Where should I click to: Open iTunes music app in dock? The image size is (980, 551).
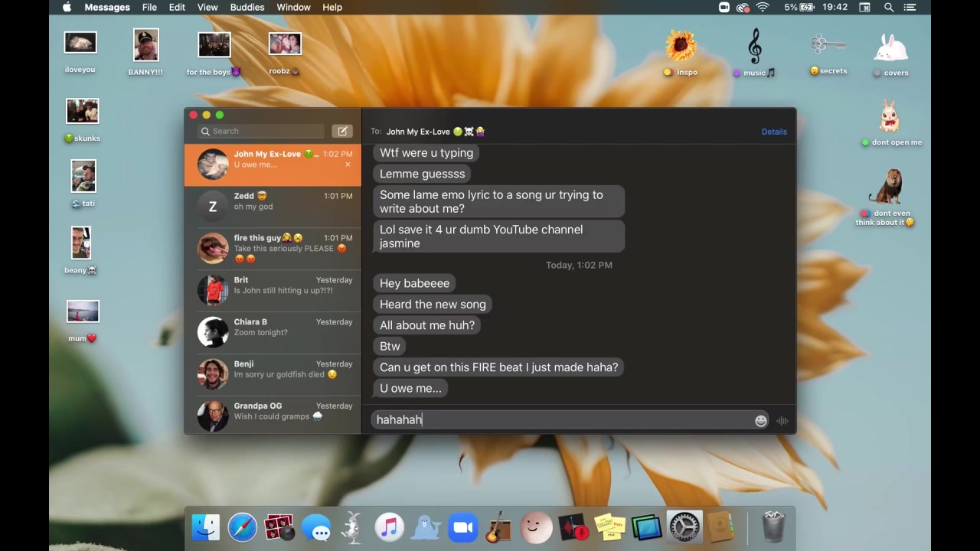click(x=389, y=527)
